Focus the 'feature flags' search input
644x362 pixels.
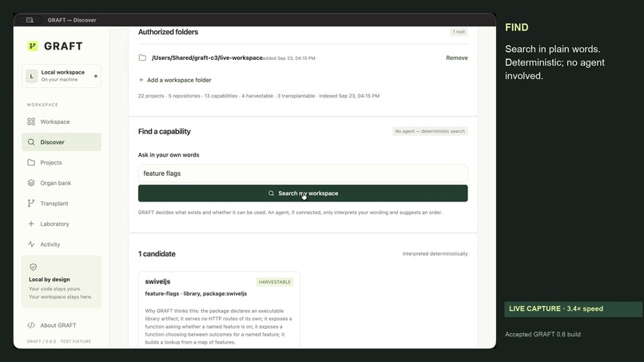coord(303,173)
